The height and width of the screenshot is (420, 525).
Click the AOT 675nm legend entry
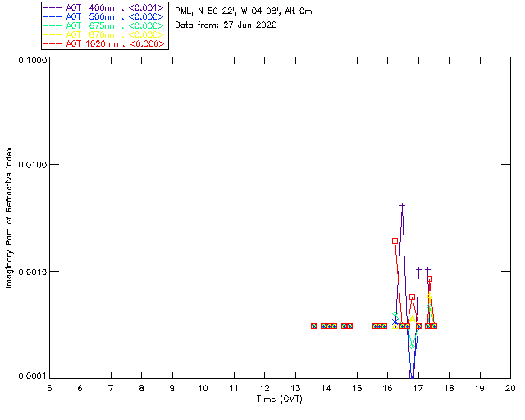(x=104, y=25)
